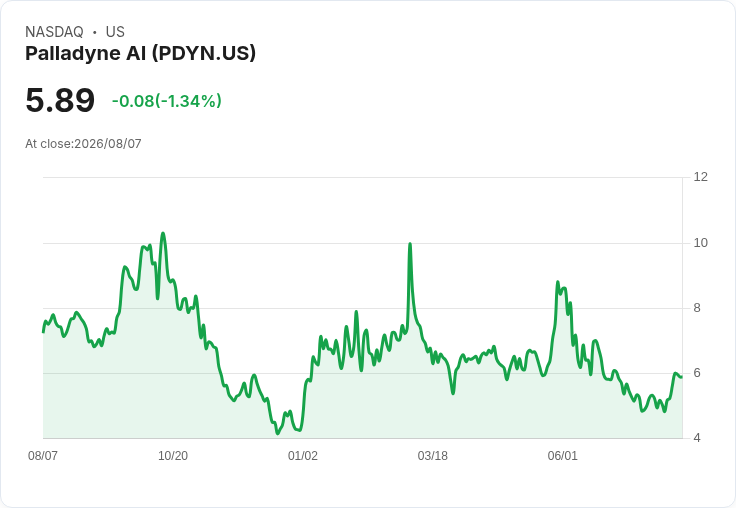Click the 01/02 x-axis date label
Image resolution: width=736 pixels, height=508 pixels.
point(303,455)
